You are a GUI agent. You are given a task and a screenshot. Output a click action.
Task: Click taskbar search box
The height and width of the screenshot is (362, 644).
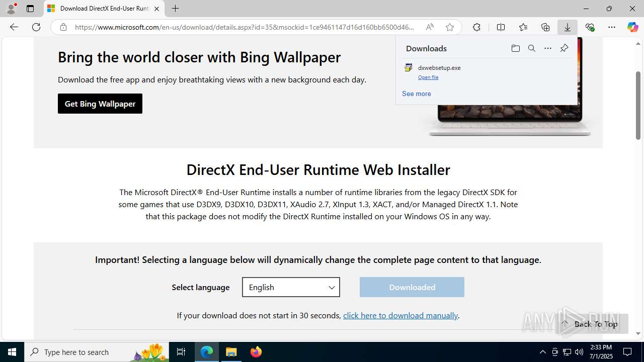[97, 352]
